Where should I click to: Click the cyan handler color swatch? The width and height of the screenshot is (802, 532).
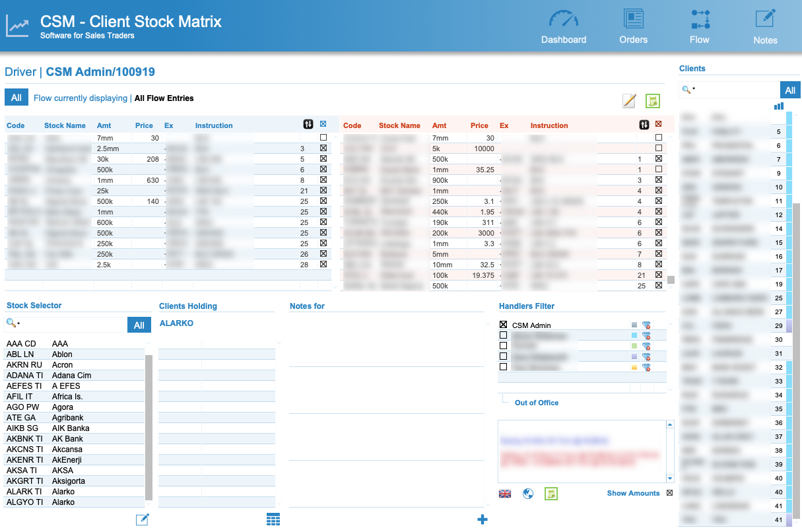coord(634,335)
